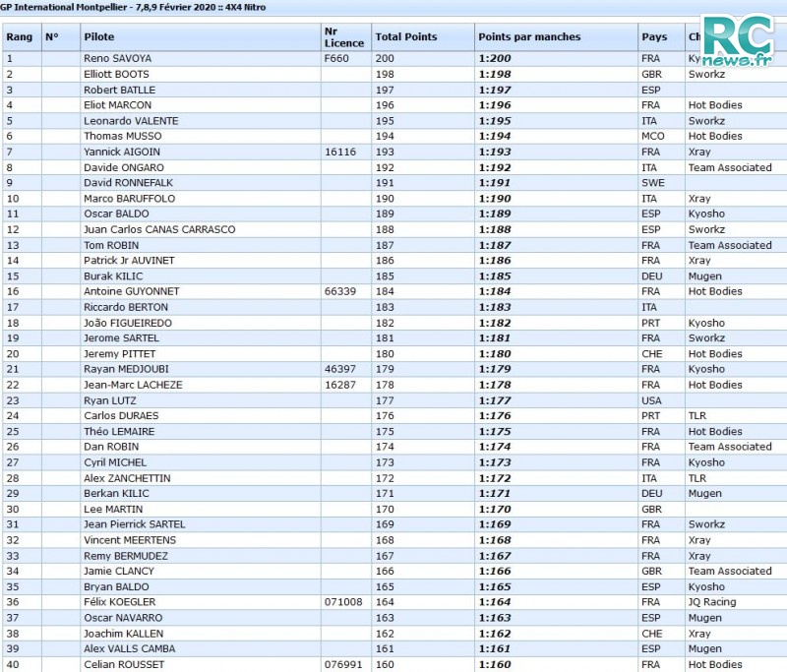Image resolution: width=787 pixels, height=672 pixels.
Task: Click licence number 16116
Action: 340,153
